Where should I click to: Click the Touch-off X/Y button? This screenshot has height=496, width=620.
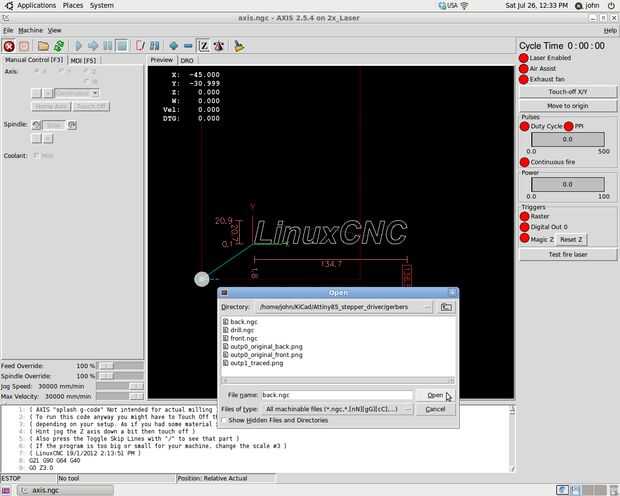click(x=568, y=92)
